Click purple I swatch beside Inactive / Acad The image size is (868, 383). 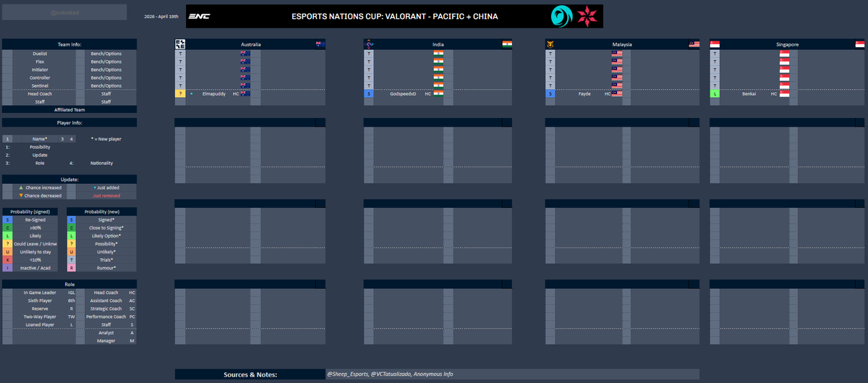(x=7, y=267)
